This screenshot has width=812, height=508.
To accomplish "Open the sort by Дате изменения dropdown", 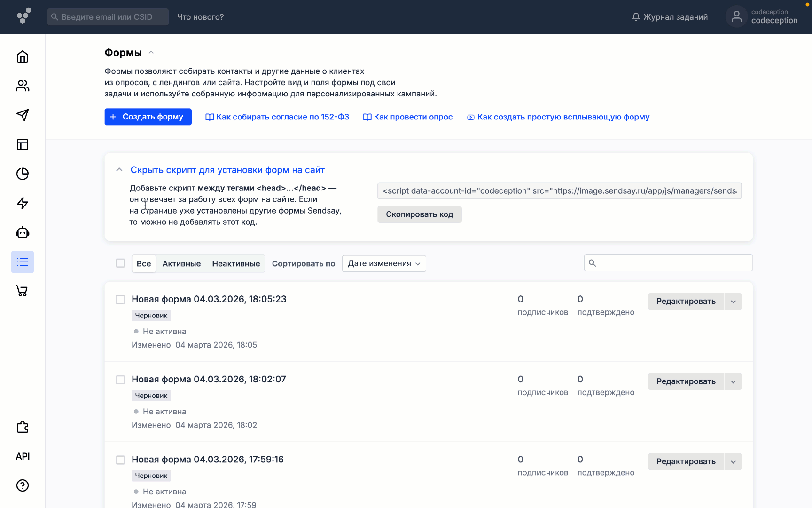I will (x=384, y=263).
